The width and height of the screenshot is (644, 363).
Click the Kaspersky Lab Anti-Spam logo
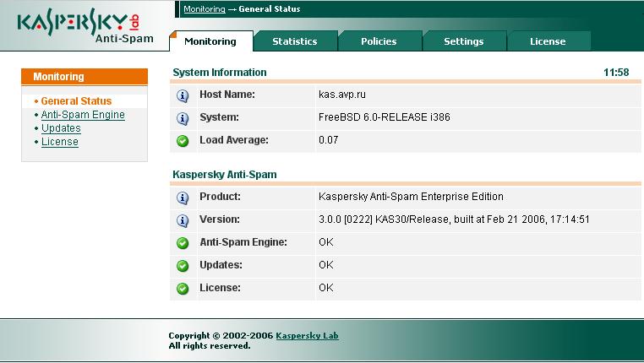point(85,27)
